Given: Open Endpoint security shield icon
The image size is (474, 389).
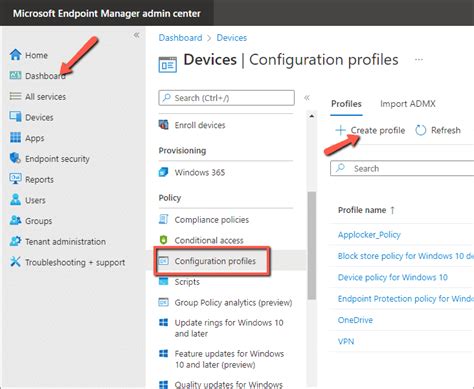Looking at the screenshot, I should (x=15, y=158).
